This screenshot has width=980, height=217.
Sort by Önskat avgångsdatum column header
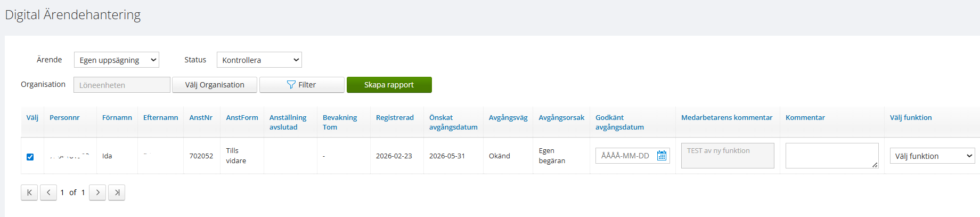tap(453, 122)
